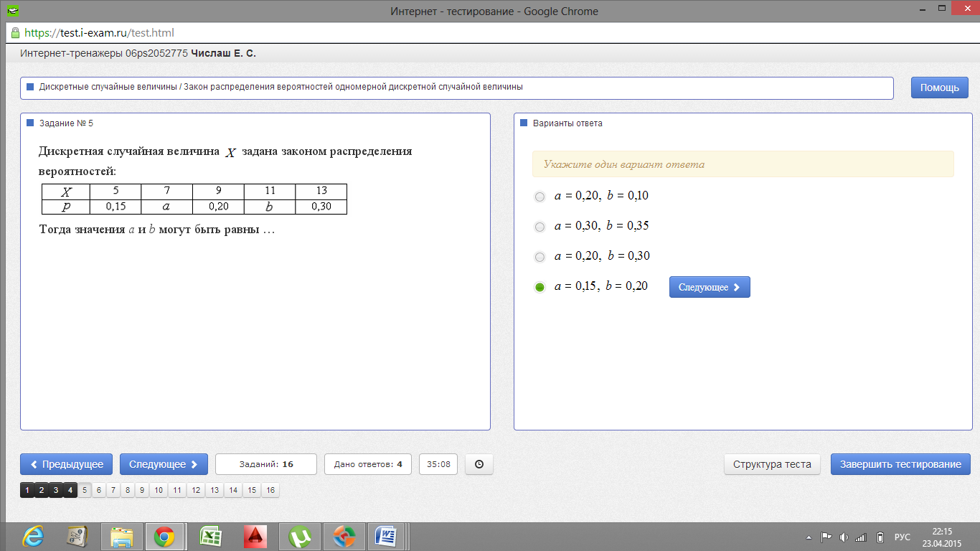Viewport: 980px width, 551px height.
Task: Show hidden system tray icons arrow
Action: [809, 537]
